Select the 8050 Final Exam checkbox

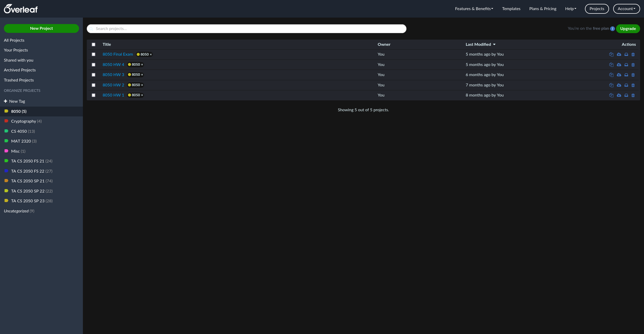[x=94, y=54]
